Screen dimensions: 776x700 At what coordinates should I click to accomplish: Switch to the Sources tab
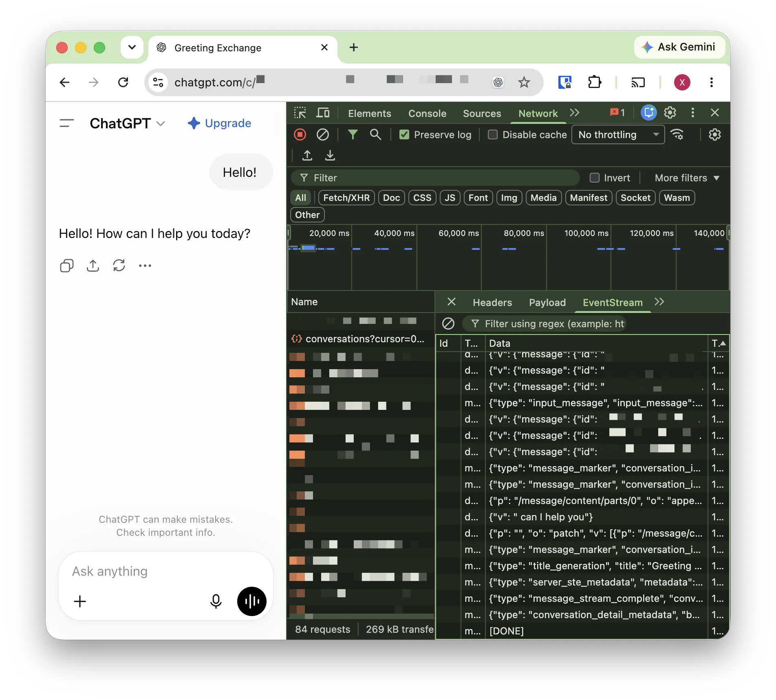482,113
